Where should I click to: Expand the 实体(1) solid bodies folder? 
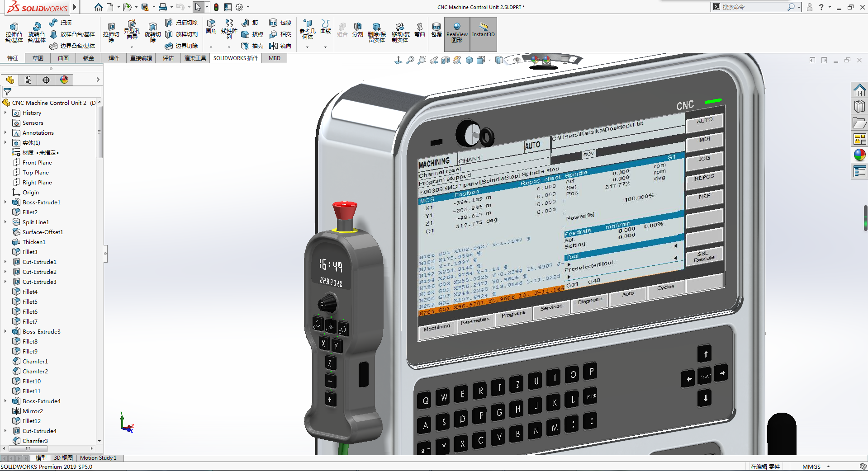pos(5,142)
